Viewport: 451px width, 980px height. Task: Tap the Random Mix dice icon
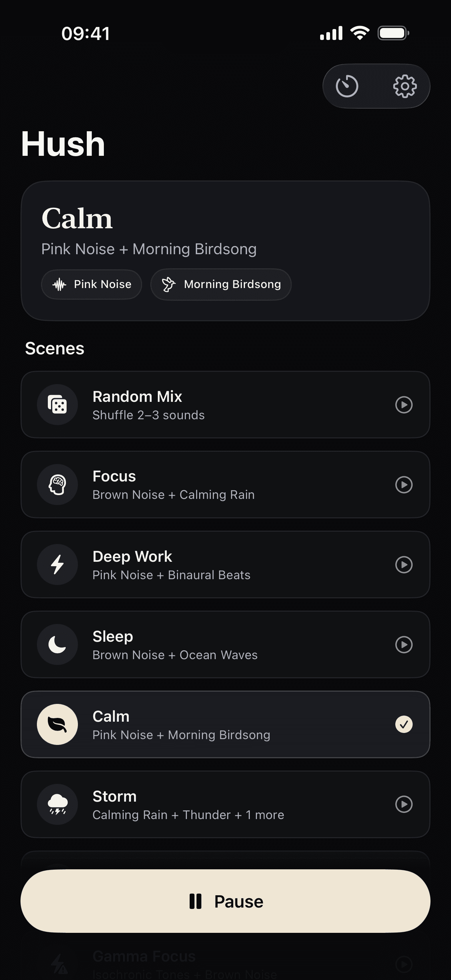pyautogui.click(x=57, y=404)
